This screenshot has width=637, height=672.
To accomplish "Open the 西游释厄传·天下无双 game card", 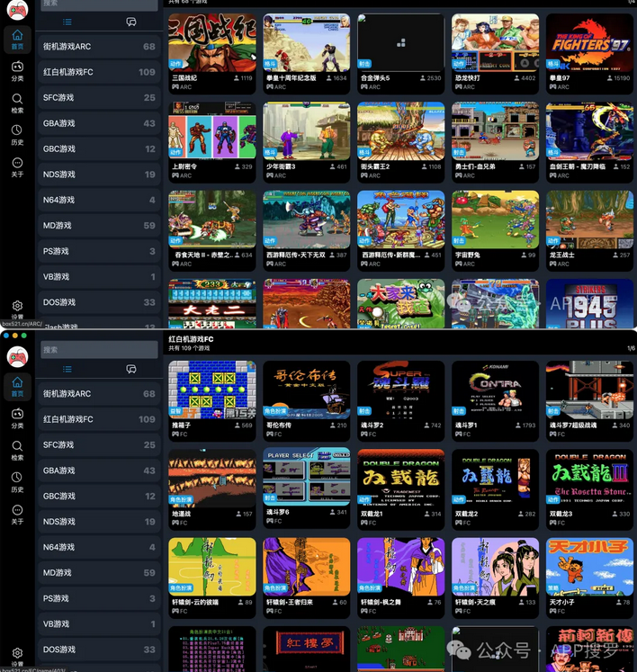I will click(307, 230).
